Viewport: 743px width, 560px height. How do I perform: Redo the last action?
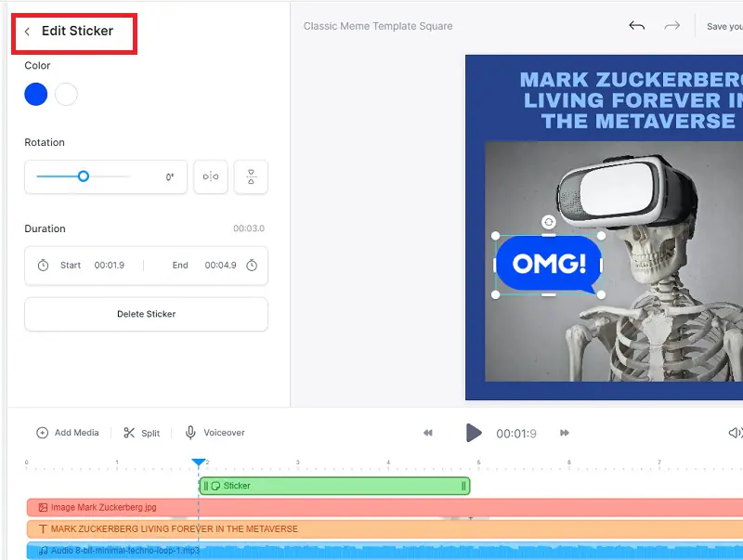671,26
